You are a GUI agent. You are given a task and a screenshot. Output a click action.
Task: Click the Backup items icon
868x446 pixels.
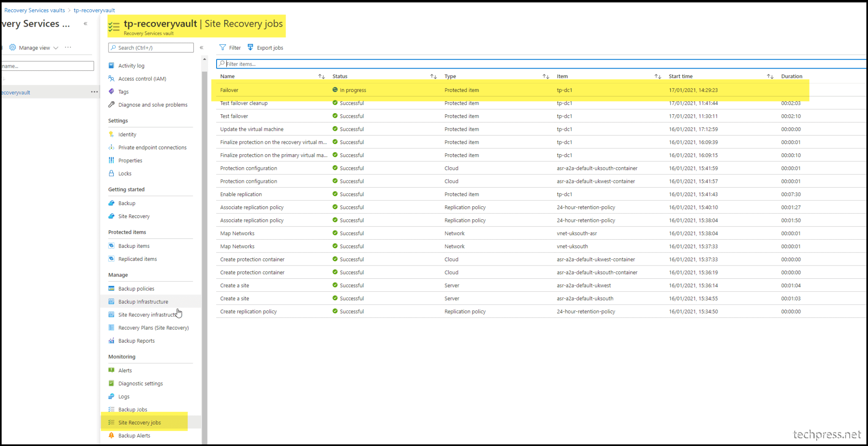coord(111,246)
